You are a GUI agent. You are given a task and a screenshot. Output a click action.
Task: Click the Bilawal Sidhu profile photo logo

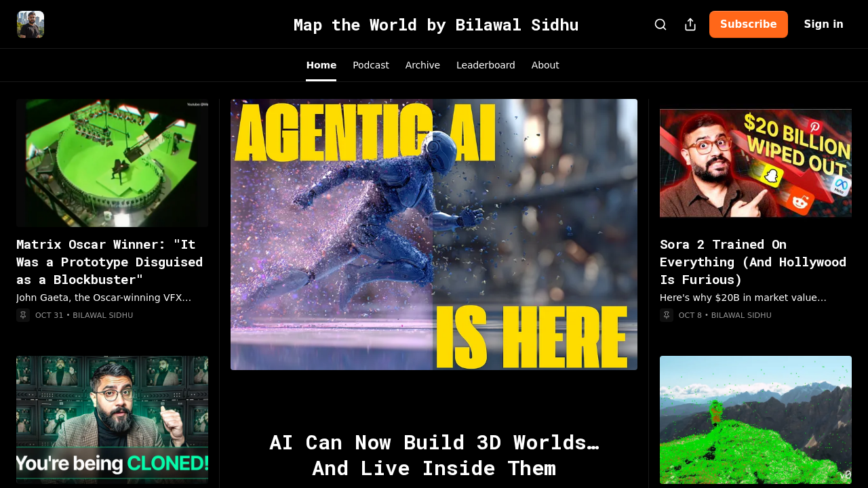(31, 24)
